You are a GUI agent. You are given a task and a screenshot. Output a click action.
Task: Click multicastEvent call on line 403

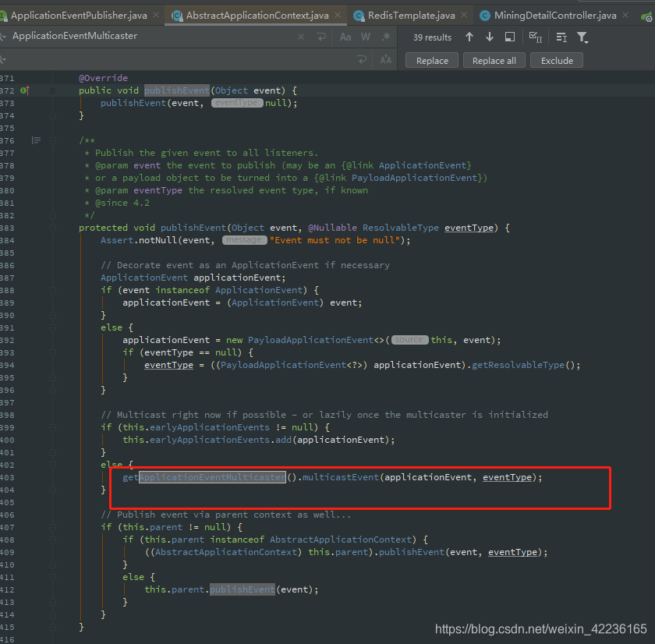click(341, 477)
